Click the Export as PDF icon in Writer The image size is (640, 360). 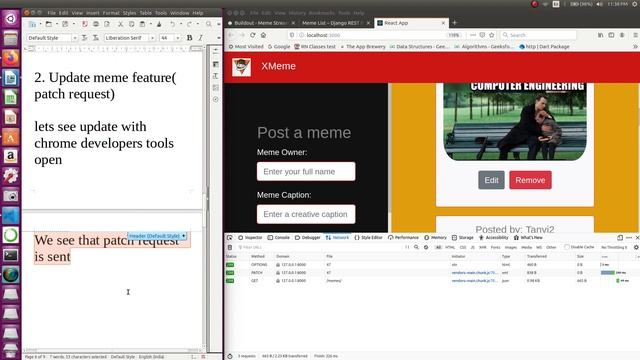pyautogui.click(x=85, y=24)
